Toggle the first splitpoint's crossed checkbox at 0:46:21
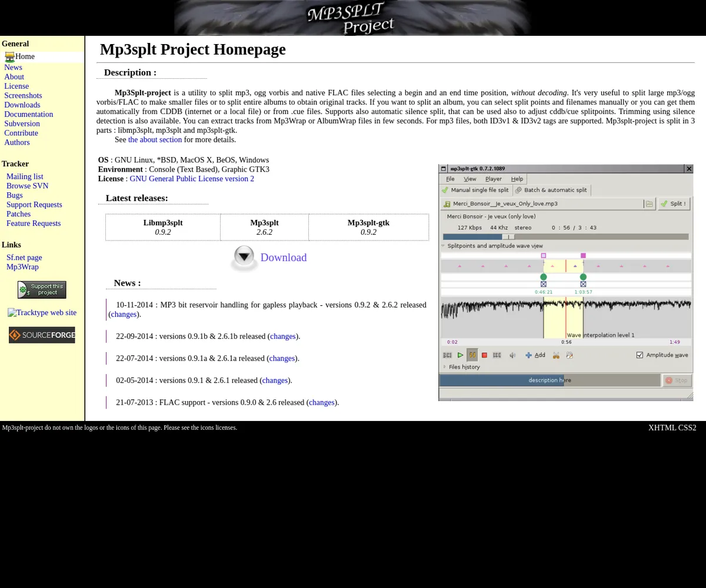The image size is (706, 588). pos(543,284)
